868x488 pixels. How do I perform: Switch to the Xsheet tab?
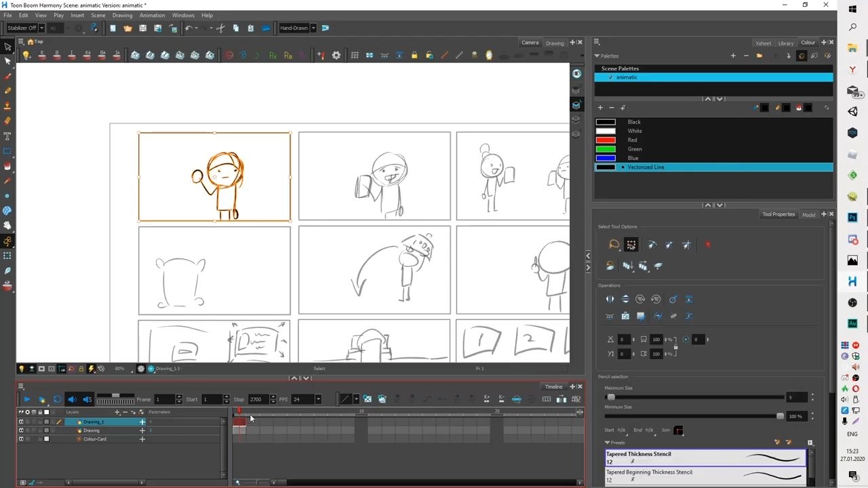[764, 43]
